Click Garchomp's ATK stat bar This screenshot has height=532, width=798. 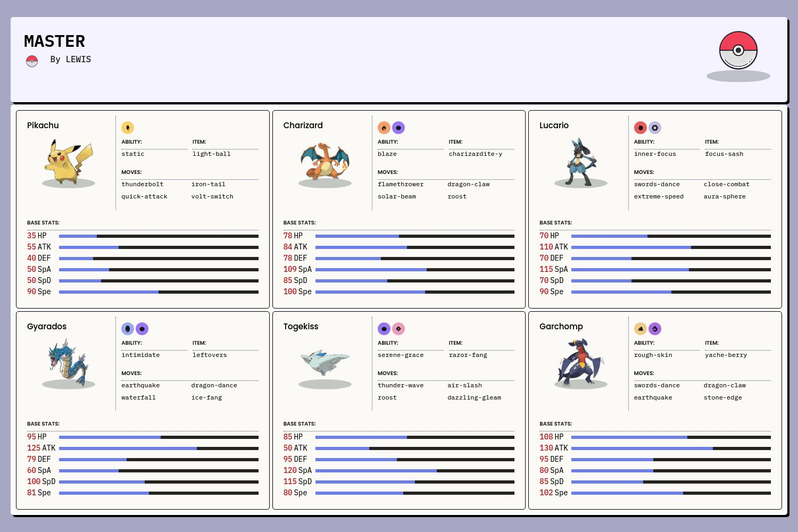tap(671, 448)
